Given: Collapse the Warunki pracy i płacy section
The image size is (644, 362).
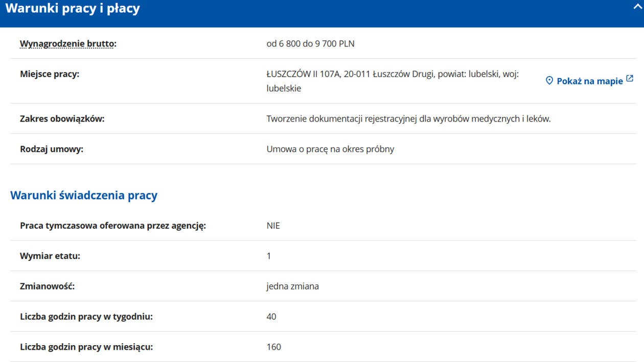Looking at the screenshot, I should (x=637, y=7).
